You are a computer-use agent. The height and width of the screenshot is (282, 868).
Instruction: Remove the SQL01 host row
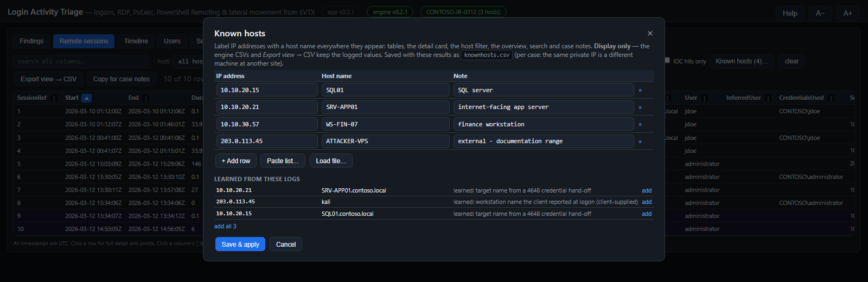pos(640,91)
